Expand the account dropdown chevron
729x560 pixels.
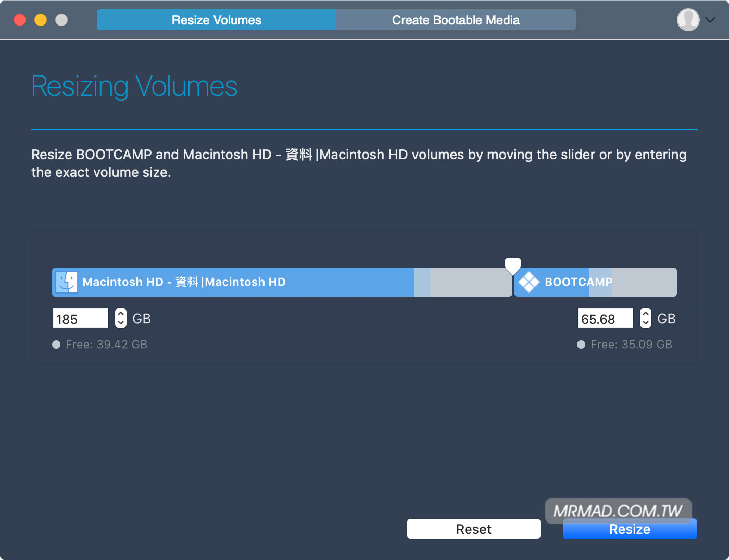pyautogui.click(x=710, y=20)
